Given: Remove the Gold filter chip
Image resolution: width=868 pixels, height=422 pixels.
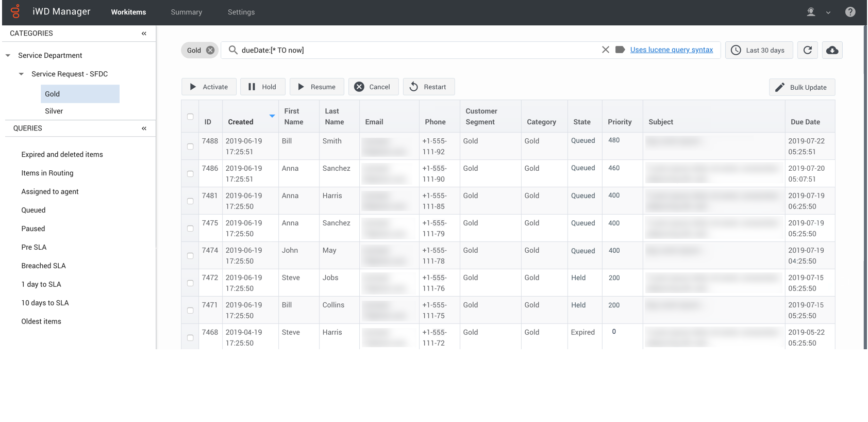Looking at the screenshot, I should [x=210, y=50].
